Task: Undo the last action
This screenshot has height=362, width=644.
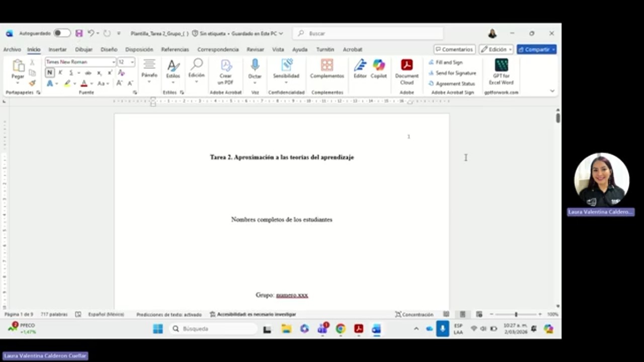Action: point(91,33)
